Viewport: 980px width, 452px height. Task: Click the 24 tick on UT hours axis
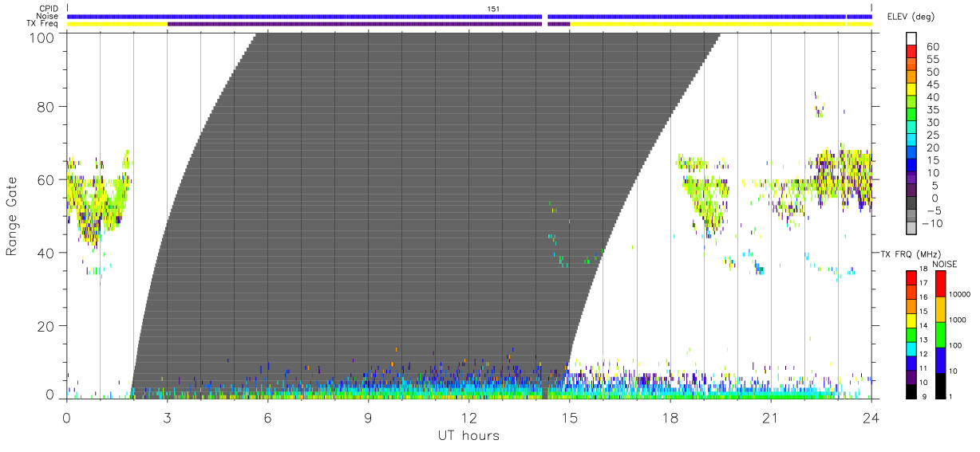click(x=871, y=416)
